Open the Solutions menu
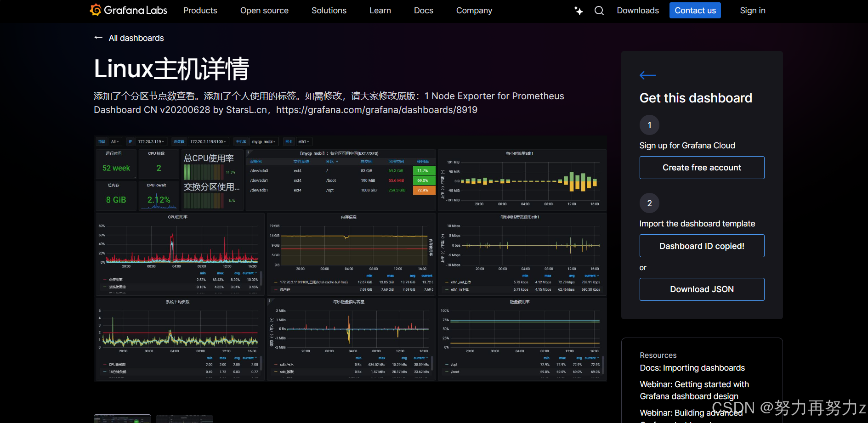Viewport: 868px width, 423px height. pyautogui.click(x=329, y=11)
